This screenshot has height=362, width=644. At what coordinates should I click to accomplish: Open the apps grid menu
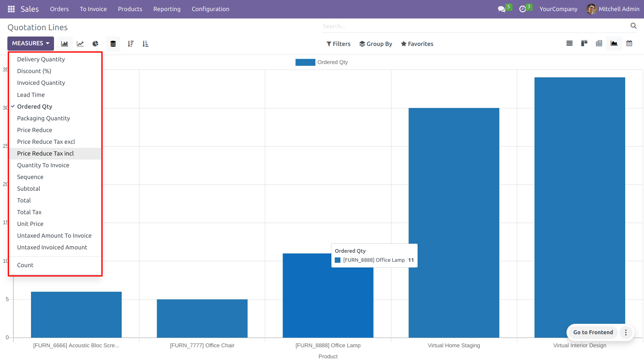(x=11, y=9)
